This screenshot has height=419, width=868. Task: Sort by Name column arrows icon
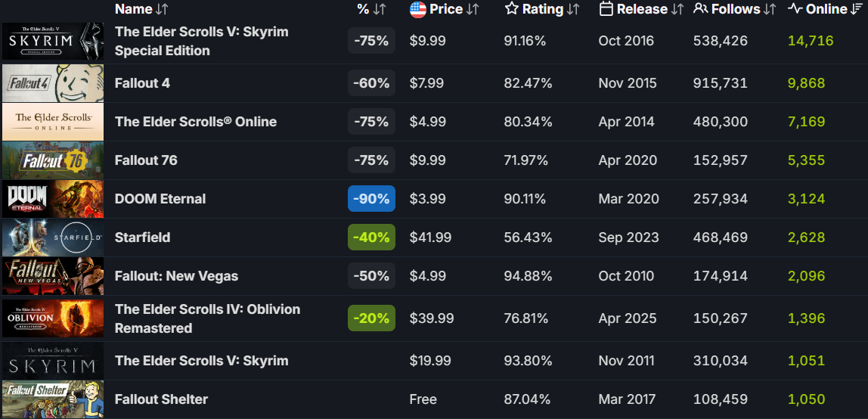[x=163, y=10]
